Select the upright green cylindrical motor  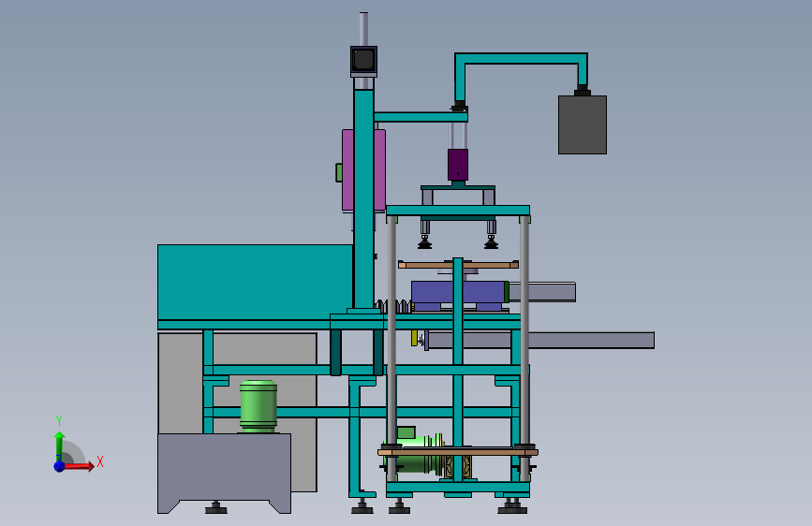(258, 406)
